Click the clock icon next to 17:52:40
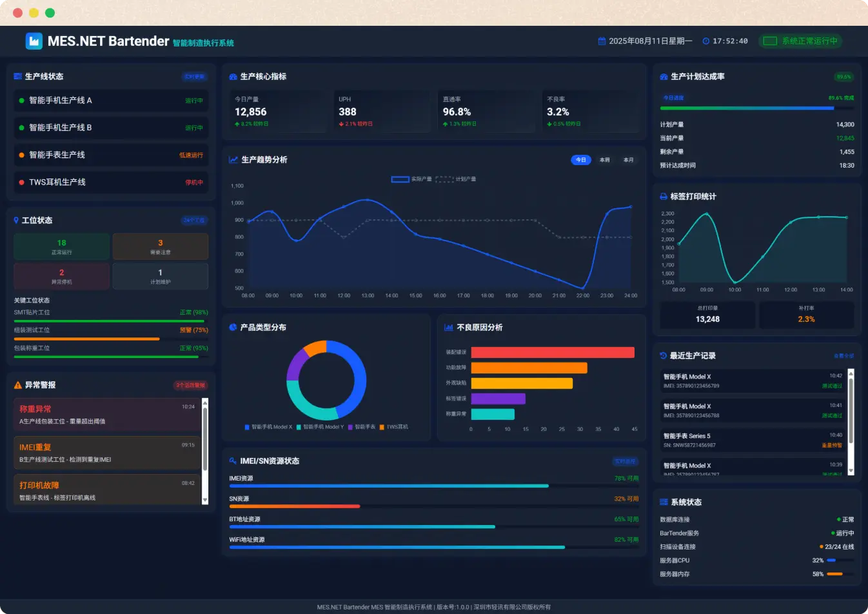868x614 pixels. click(x=706, y=41)
